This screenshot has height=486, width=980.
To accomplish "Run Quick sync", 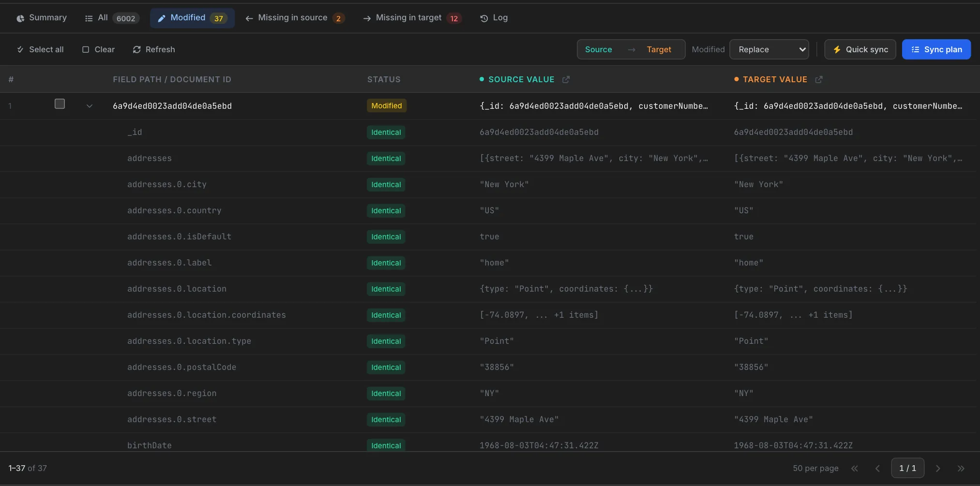I will [860, 49].
